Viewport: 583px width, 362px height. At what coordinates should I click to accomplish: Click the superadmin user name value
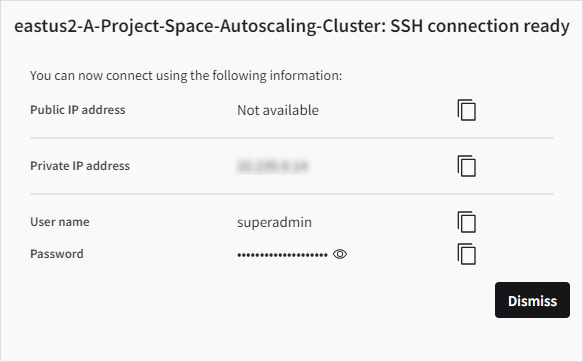click(x=274, y=222)
